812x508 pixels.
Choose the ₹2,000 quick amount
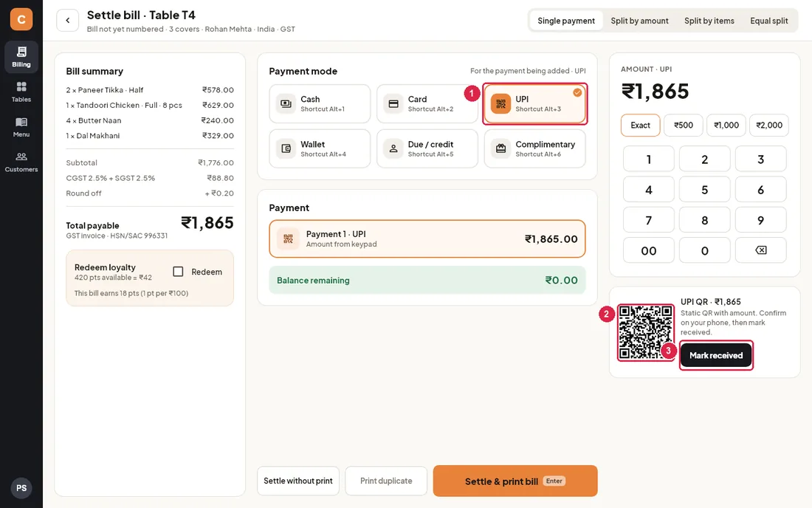pyautogui.click(x=769, y=126)
